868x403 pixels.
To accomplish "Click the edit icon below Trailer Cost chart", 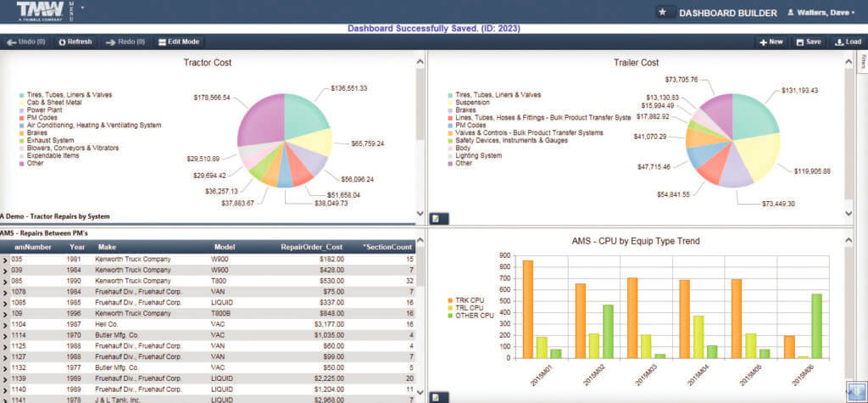I will [x=437, y=219].
